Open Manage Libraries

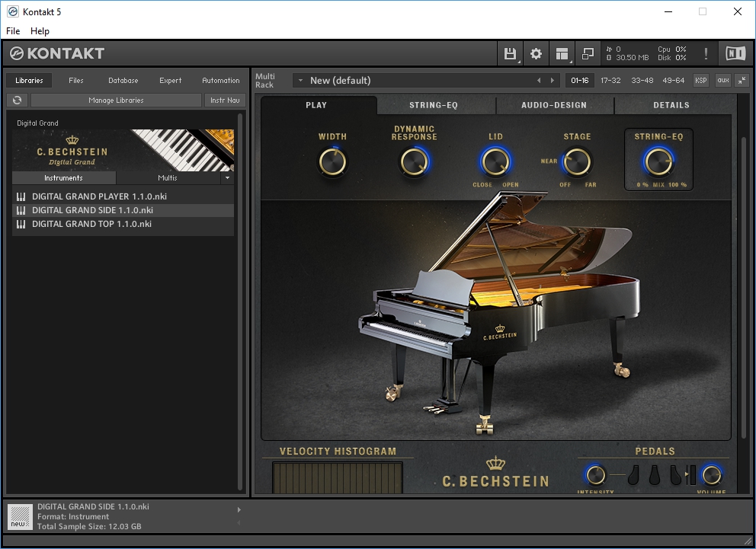pyautogui.click(x=116, y=101)
